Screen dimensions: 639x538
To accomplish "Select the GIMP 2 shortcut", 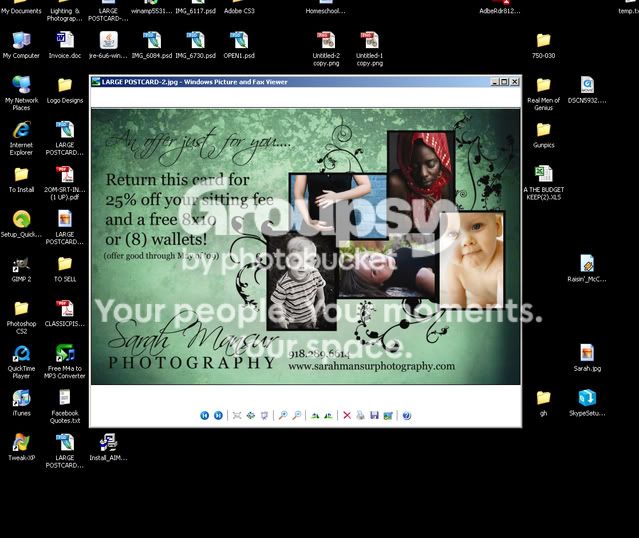I will click(21, 269).
